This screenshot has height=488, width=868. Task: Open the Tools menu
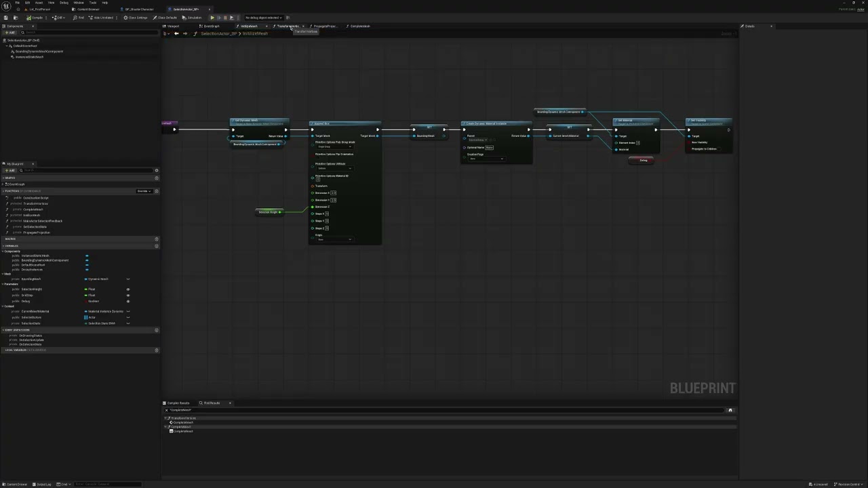93,3
